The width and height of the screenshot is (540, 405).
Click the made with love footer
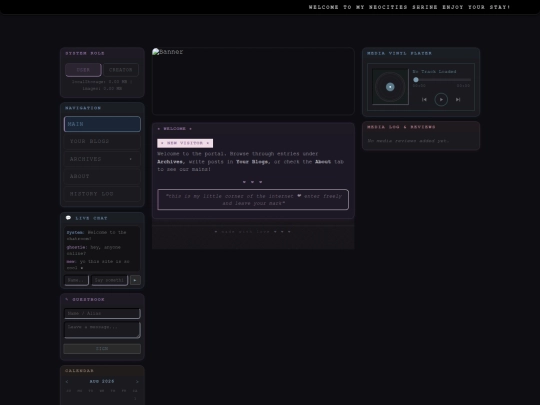[x=253, y=232]
